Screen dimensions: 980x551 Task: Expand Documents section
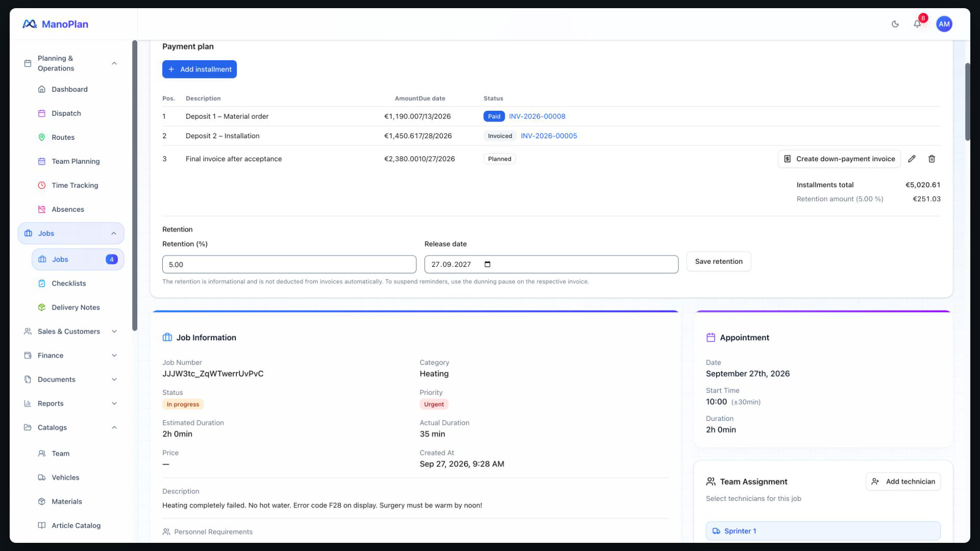[70, 380]
